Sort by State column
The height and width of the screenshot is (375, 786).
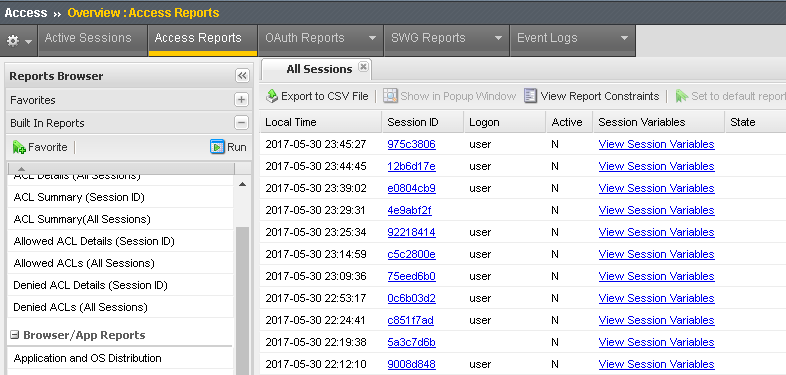(755, 122)
